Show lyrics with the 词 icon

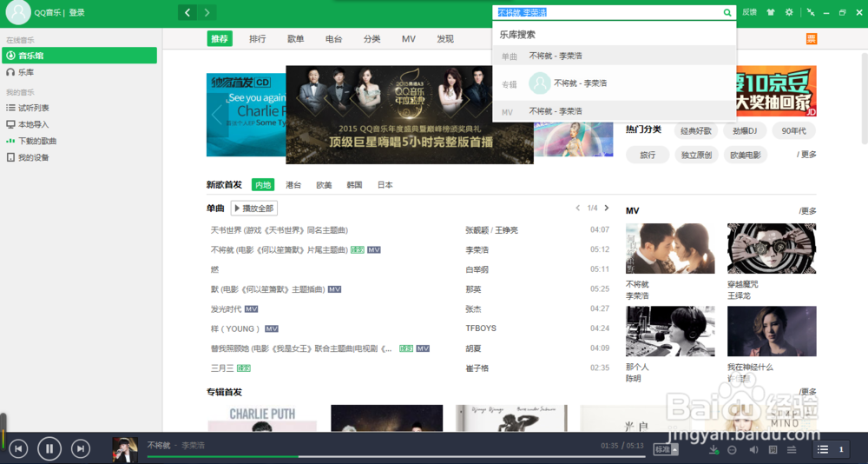[x=773, y=449]
